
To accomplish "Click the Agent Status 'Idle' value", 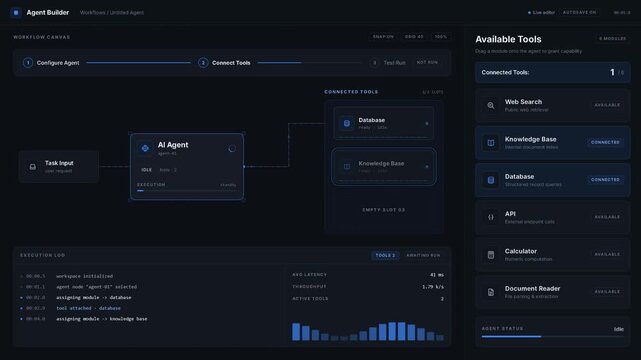I will pyautogui.click(x=619, y=329).
